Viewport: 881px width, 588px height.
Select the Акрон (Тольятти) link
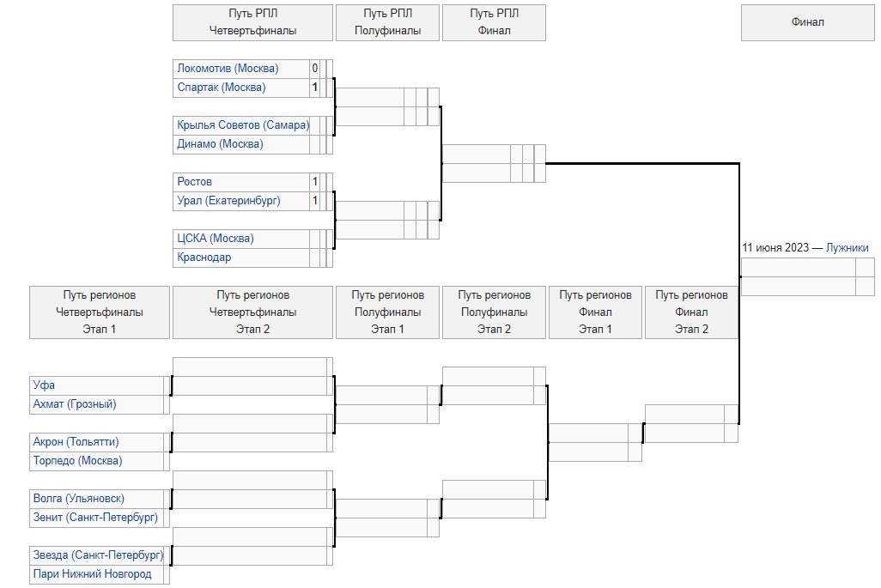tap(76, 442)
